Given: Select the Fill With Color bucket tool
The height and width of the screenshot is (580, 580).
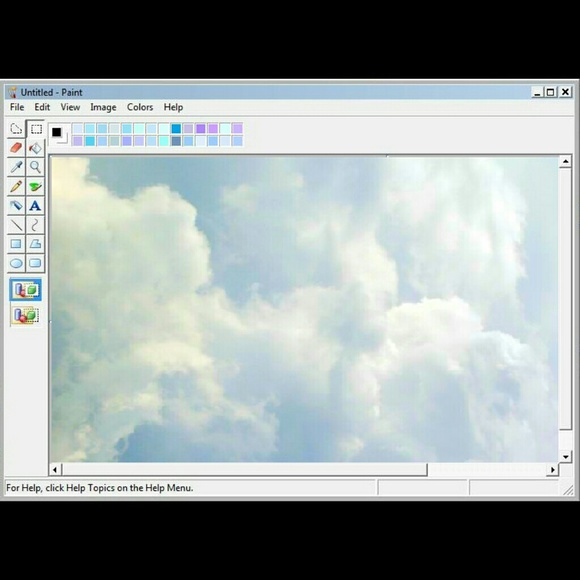Looking at the screenshot, I should tap(36, 148).
